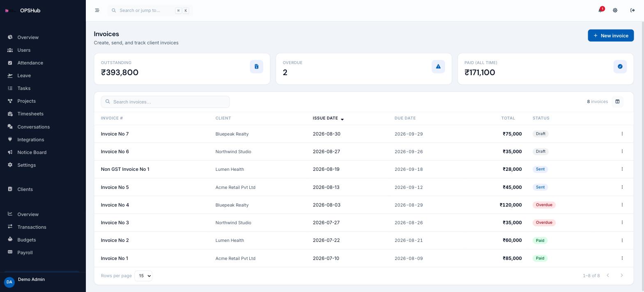Click the Overdue card warning icon
Viewport: 644px width, 292px height.
coord(438,67)
